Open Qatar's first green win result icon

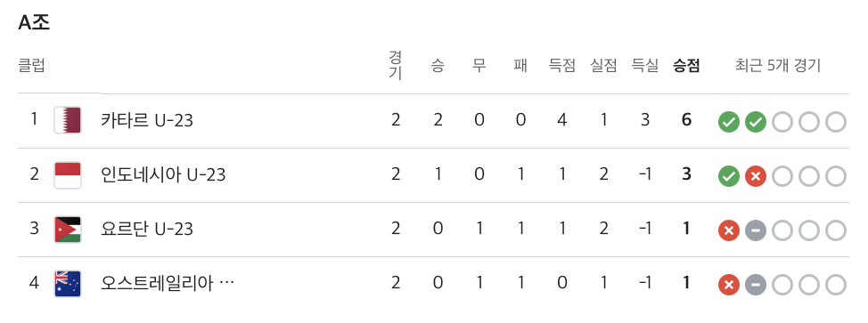[729, 122]
